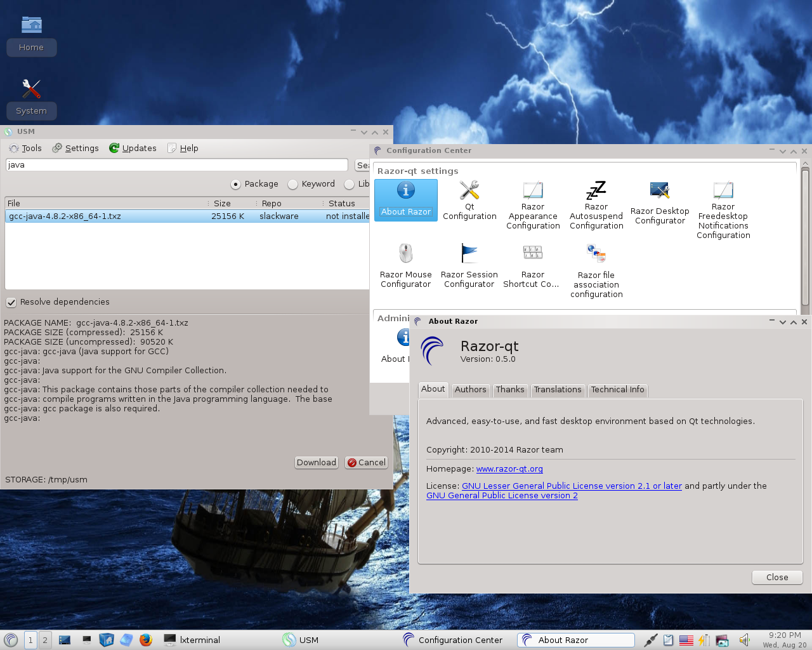Launch Firefox from the panel

pos(146,640)
